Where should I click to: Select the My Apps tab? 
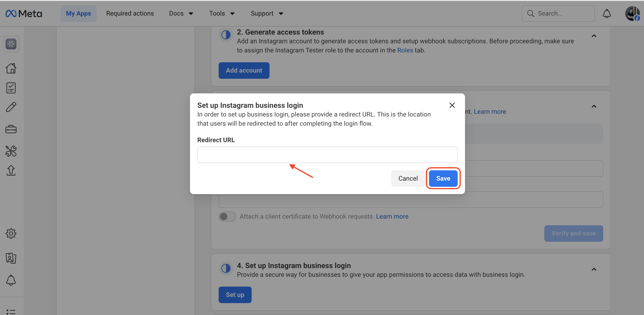pos(78,14)
